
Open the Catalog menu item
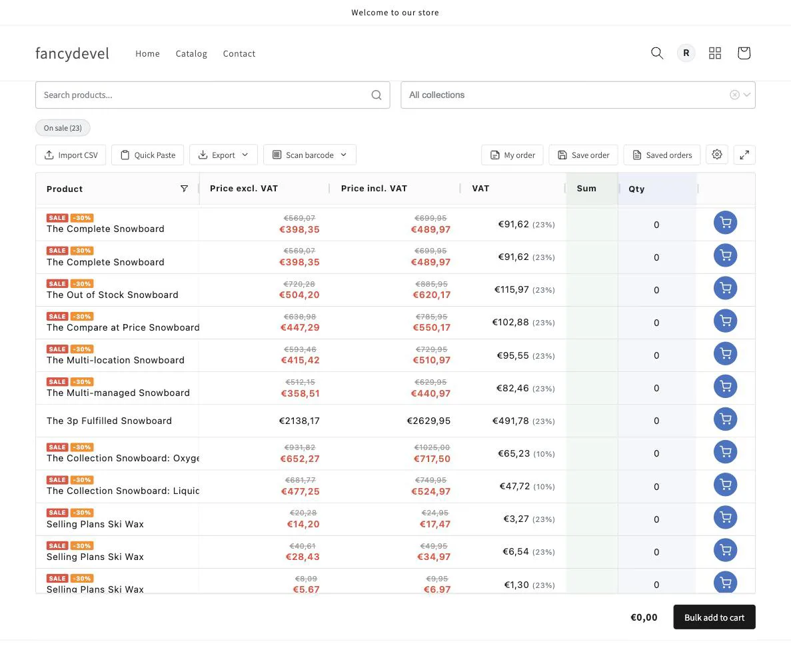[x=191, y=53]
